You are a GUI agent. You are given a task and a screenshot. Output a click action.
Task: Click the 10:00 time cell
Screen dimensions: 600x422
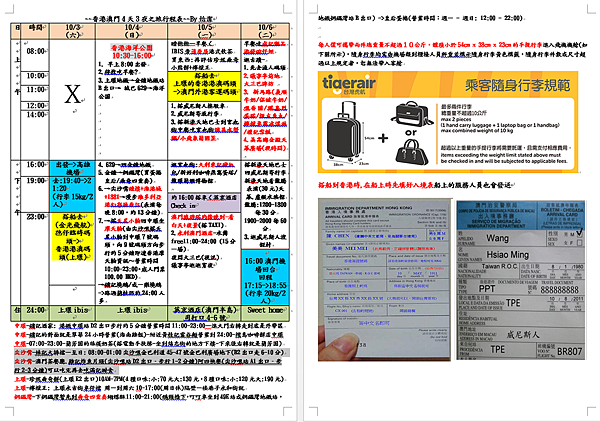35,78
